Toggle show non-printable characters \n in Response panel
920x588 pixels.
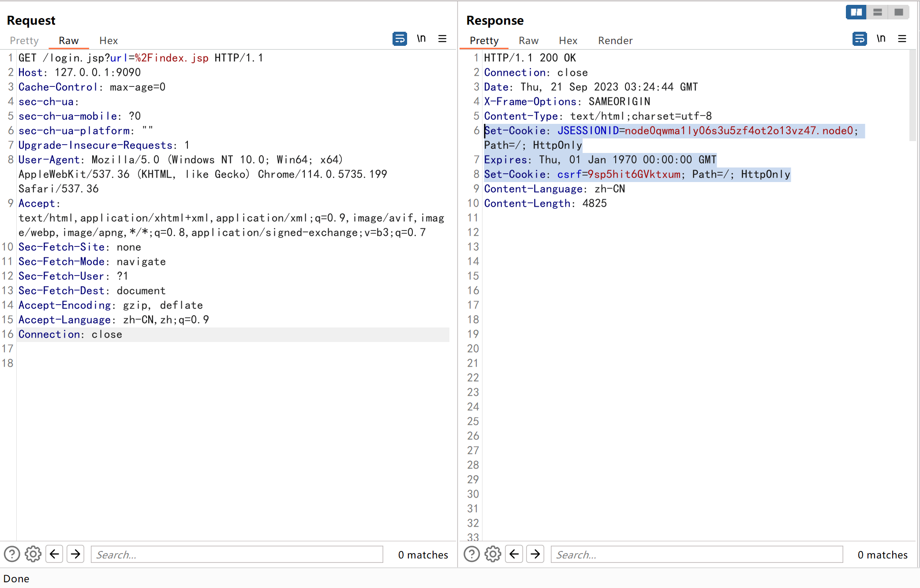pos(881,39)
